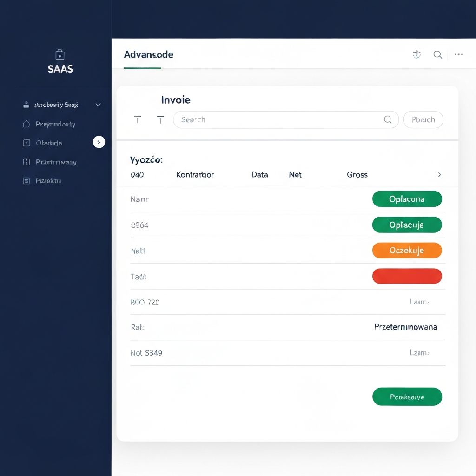476x476 pixels.
Task: Open the upload icon in the top bar
Action: pyautogui.click(x=416, y=54)
